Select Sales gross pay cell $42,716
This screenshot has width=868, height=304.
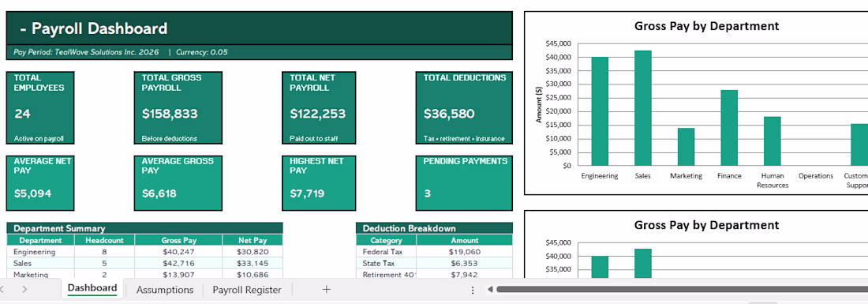click(179, 263)
